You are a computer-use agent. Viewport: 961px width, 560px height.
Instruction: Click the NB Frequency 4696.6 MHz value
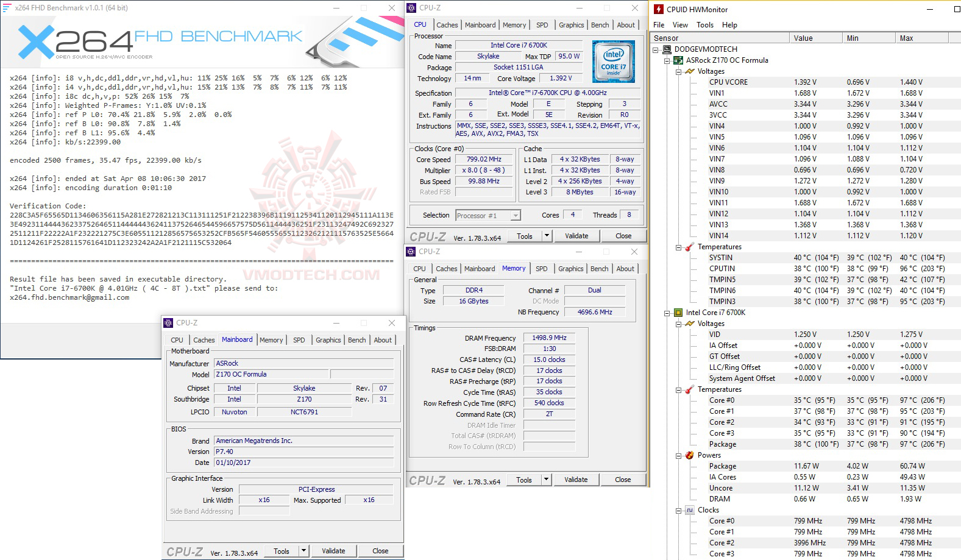pyautogui.click(x=595, y=312)
